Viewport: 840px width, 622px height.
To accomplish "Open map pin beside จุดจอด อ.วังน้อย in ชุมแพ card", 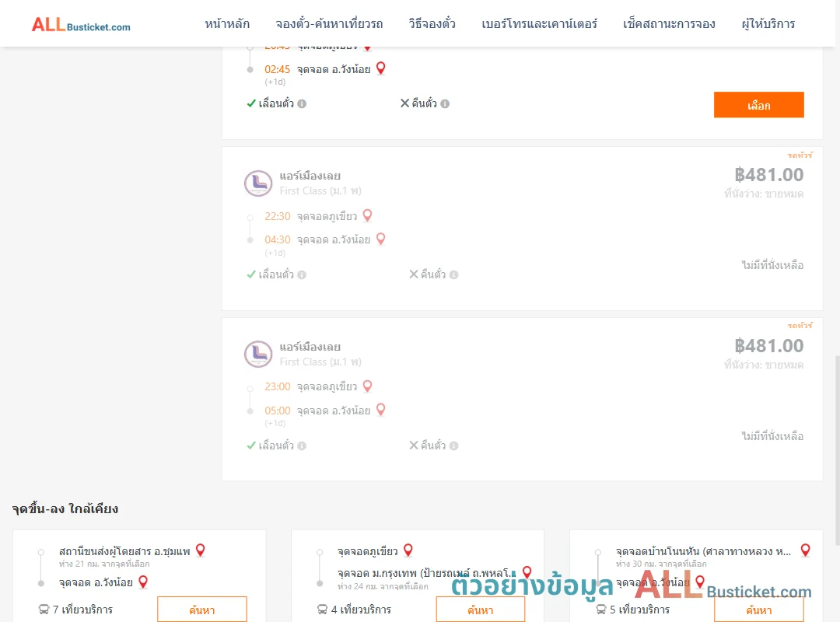I will (x=143, y=582).
